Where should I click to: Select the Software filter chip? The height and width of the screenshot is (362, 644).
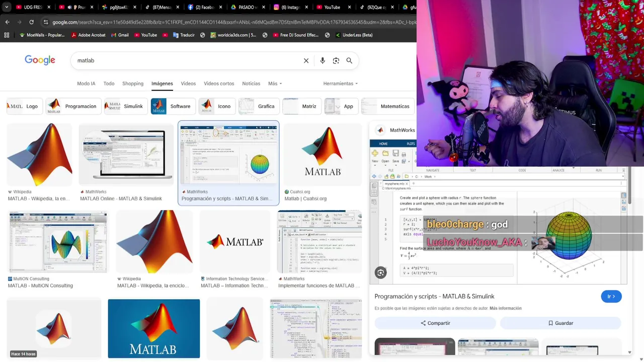(x=173, y=106)
